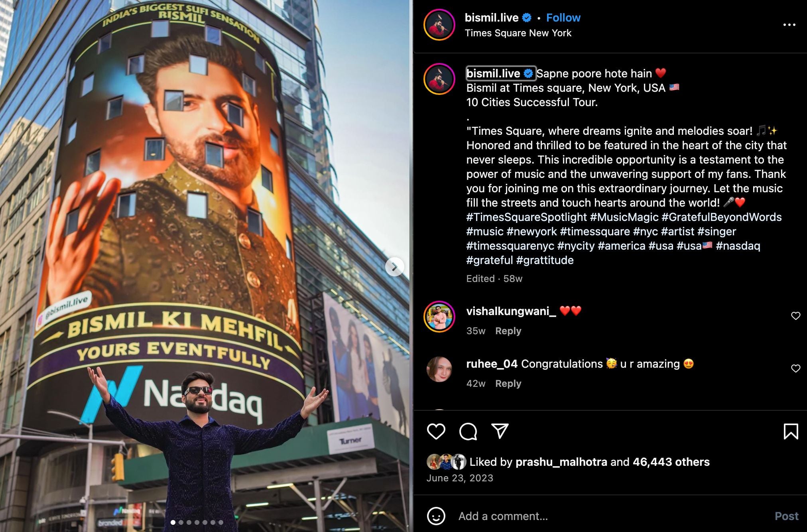Open the comment bubble icon

468,432
